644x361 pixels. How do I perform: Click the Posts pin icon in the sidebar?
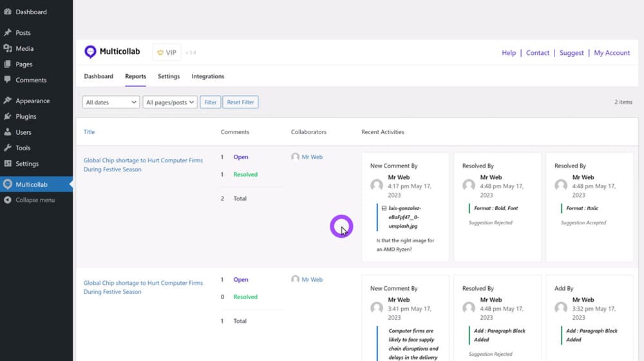tap(7, 32)
